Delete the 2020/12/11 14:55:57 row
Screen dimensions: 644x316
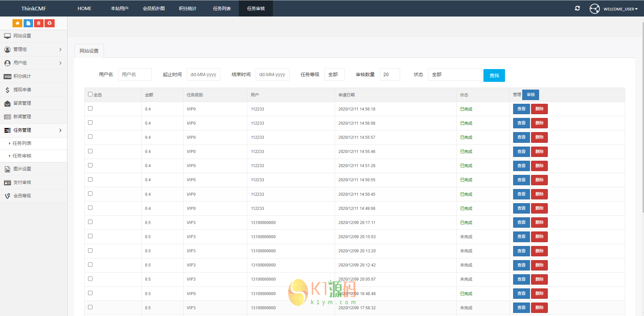click(539, 137)
